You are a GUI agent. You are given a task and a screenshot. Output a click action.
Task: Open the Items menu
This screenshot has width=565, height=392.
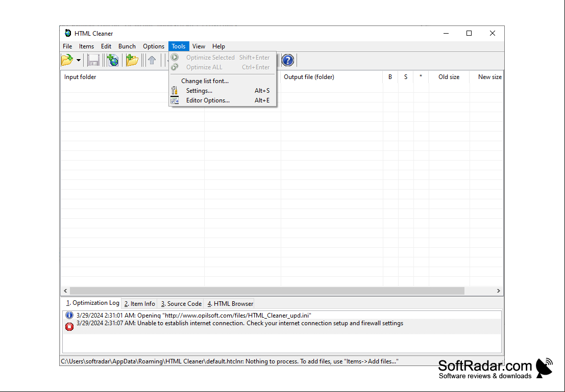tap(86, 46)
